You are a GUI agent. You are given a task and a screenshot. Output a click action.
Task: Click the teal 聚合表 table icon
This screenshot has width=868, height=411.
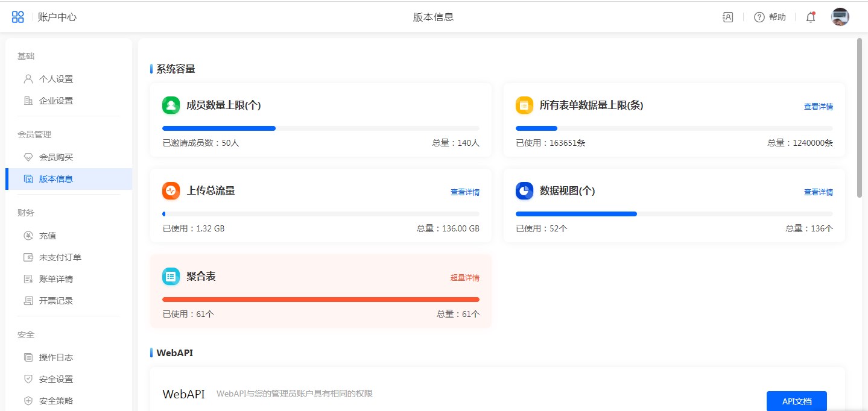(171, 276)
